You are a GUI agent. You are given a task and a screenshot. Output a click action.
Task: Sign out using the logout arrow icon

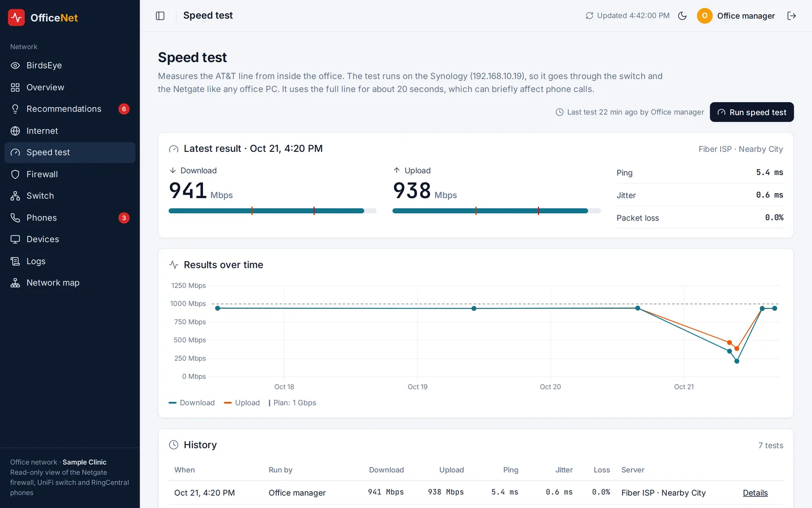click(x=791, y=16)
